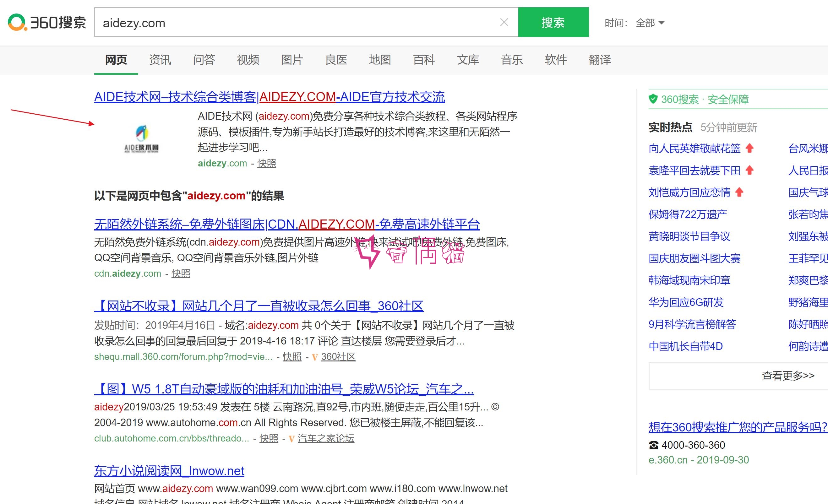
Task: Switch to the 问答 tab
Action: pyautogui.click(x=204, y=60)
